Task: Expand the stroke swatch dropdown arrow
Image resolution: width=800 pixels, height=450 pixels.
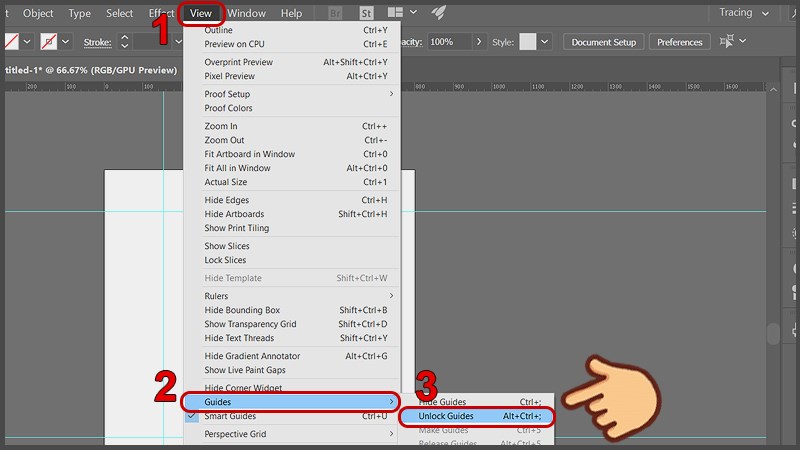Action: tap(65, 41)
